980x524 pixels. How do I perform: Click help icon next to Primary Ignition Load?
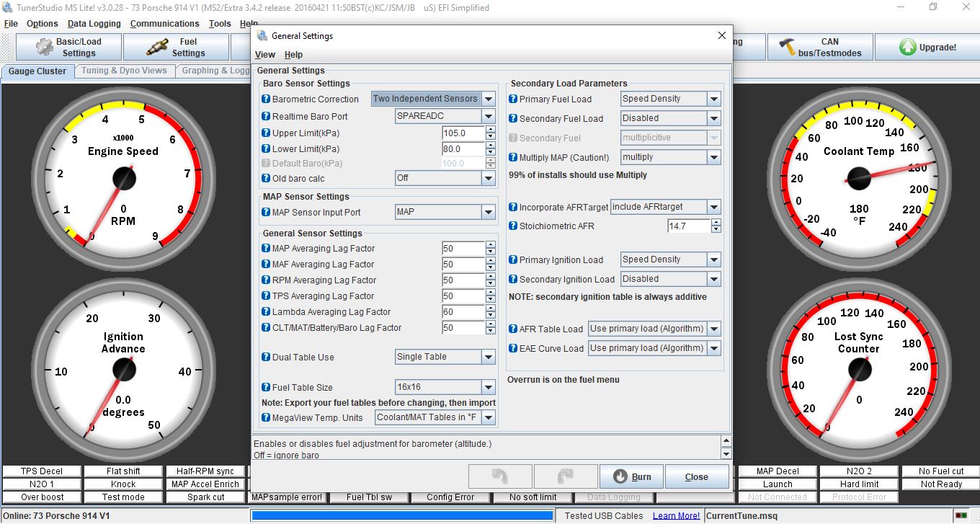(x=513, y=260)
